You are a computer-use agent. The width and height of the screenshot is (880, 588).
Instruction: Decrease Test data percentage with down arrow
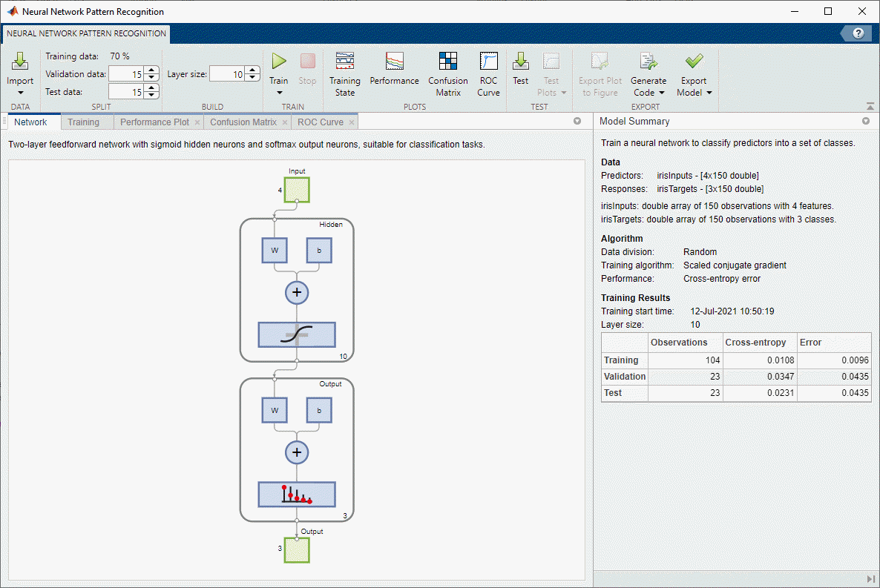(151, 95)
